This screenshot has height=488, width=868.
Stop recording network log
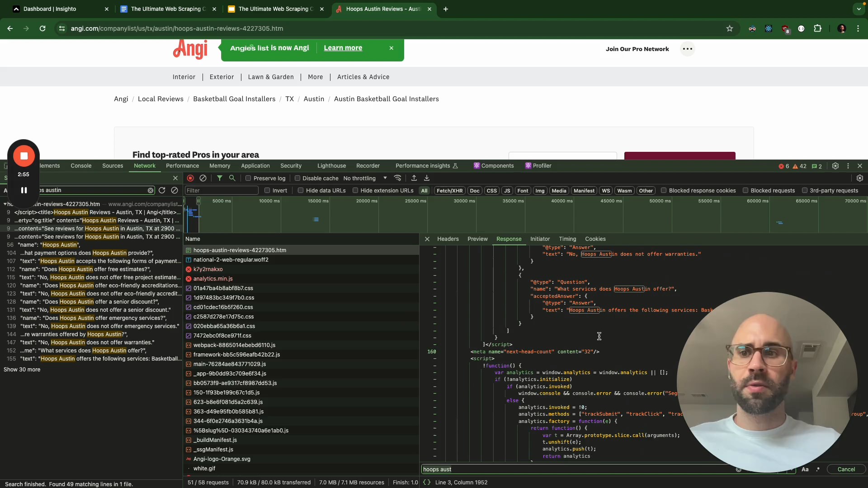click(190, 178)
